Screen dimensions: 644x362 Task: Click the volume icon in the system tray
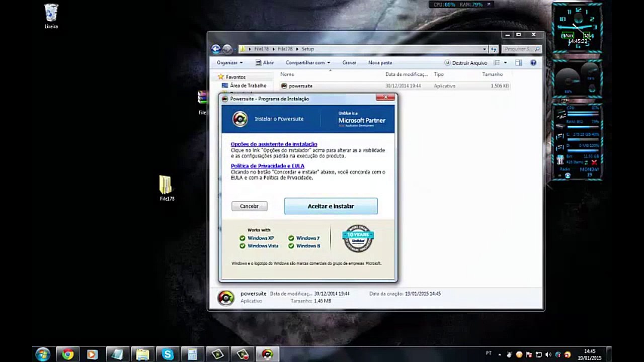(548, 354)
